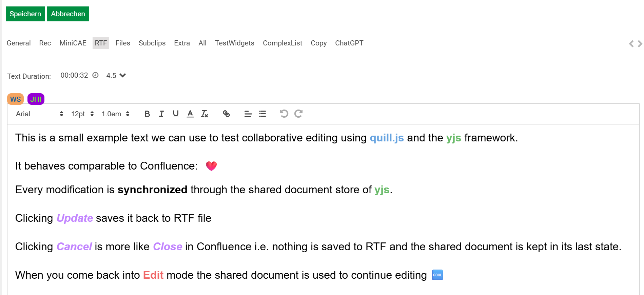644x295 pixels.
Task: Toggle the bullet list icon
Action: tap(262, 114)
